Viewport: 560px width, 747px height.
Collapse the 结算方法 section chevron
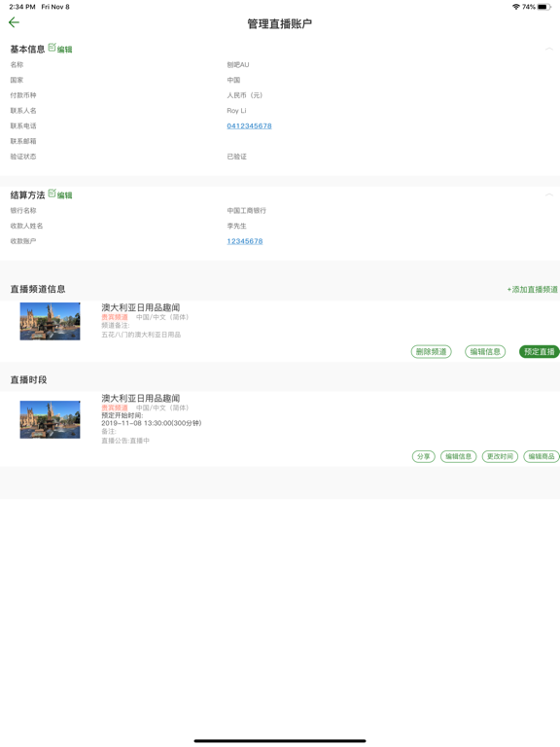tap(549, 195)
